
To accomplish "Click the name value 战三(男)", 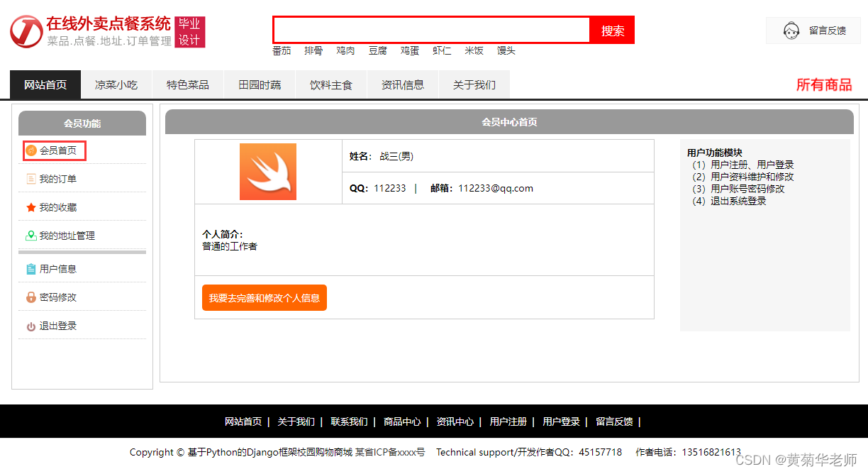I will (396, 156).
